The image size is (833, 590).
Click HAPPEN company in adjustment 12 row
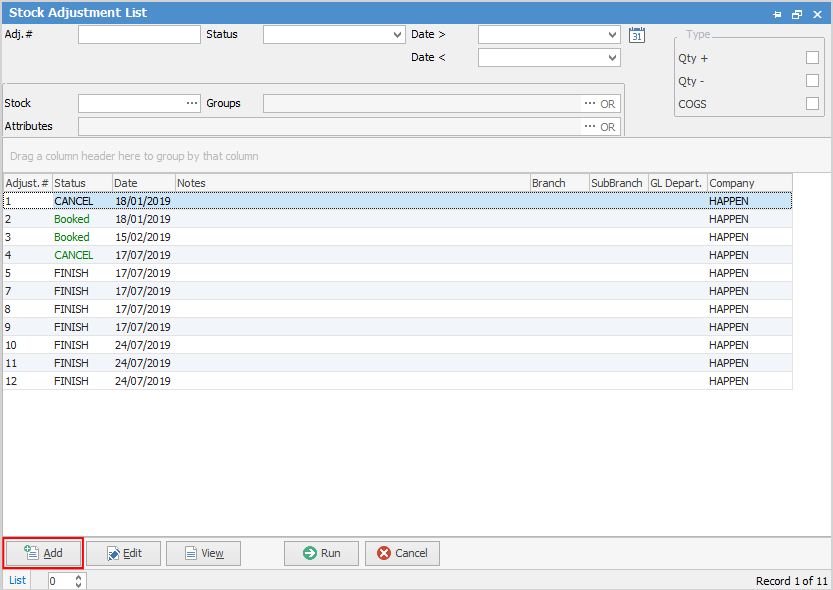coord(728,381)
